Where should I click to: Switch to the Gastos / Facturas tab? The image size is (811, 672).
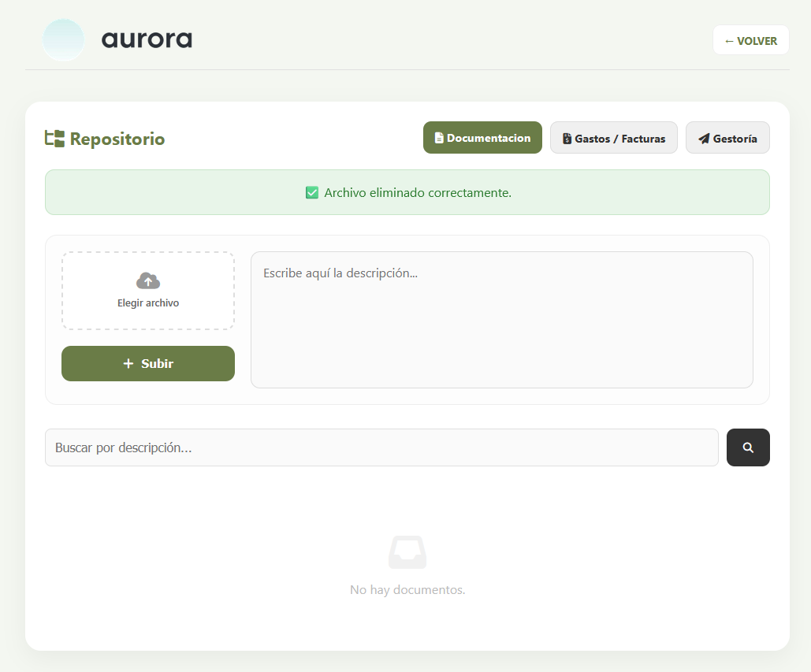(x=613, y=137)
